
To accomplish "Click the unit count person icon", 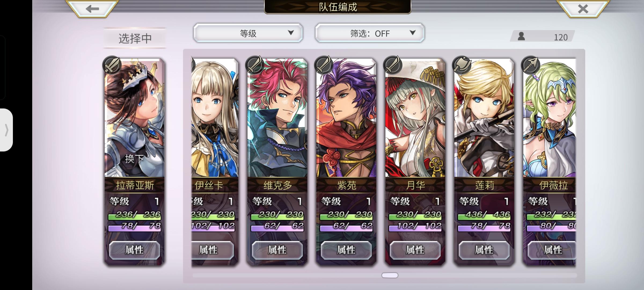I will click(x=521, y=36).
